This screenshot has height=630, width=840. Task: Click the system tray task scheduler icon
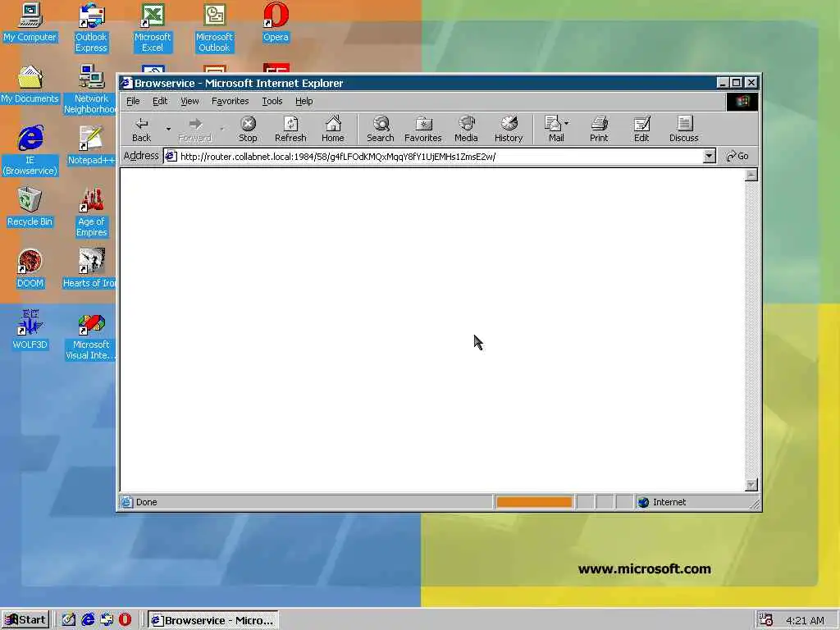[x=765, y=620]
